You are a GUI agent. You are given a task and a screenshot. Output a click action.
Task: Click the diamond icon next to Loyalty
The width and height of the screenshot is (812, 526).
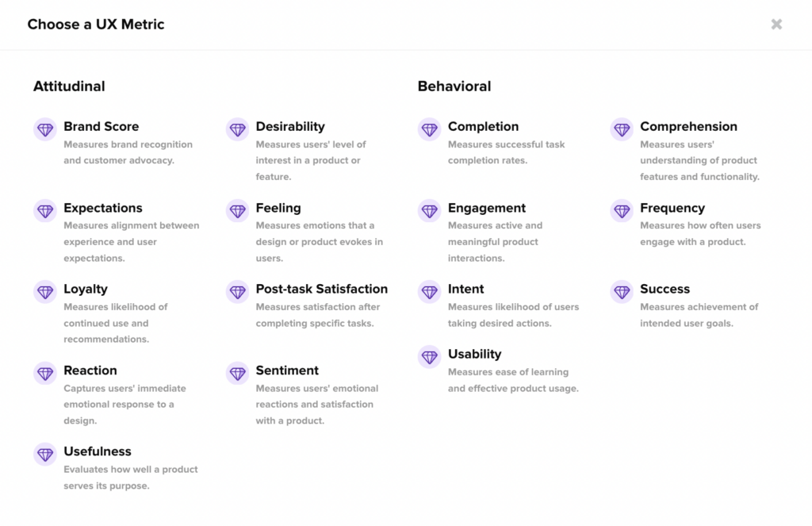coord(45,292)
